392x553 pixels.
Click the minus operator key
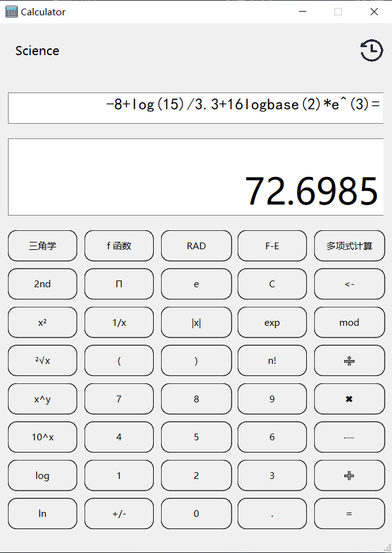tap(349, 437)
